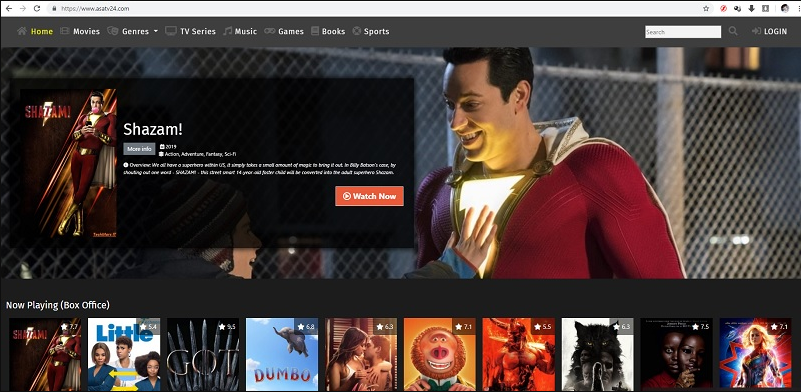Viewport: 801px width, 392px height.
Task: Open the Little movie poster
Action: click(x=124, y=354)
